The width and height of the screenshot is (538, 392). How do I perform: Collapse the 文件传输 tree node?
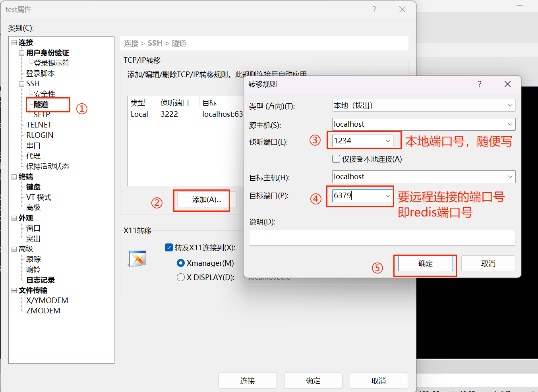click(x=14, y=290)
